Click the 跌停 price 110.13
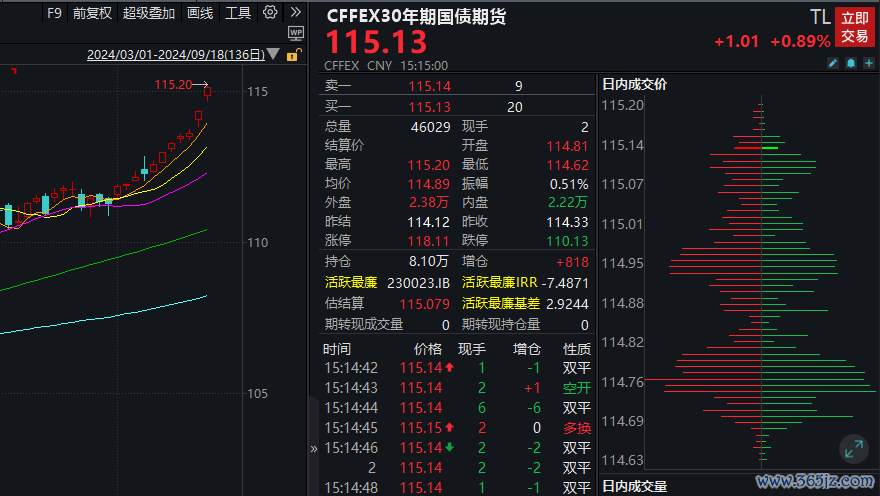The image size is (880, 496). pos(567,241)
